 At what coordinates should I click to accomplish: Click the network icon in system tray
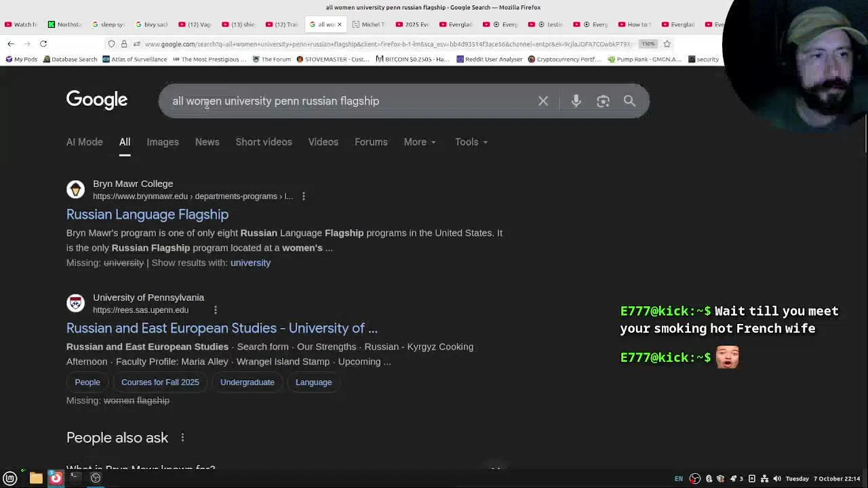pyautogui.click(x=764, y=479)
